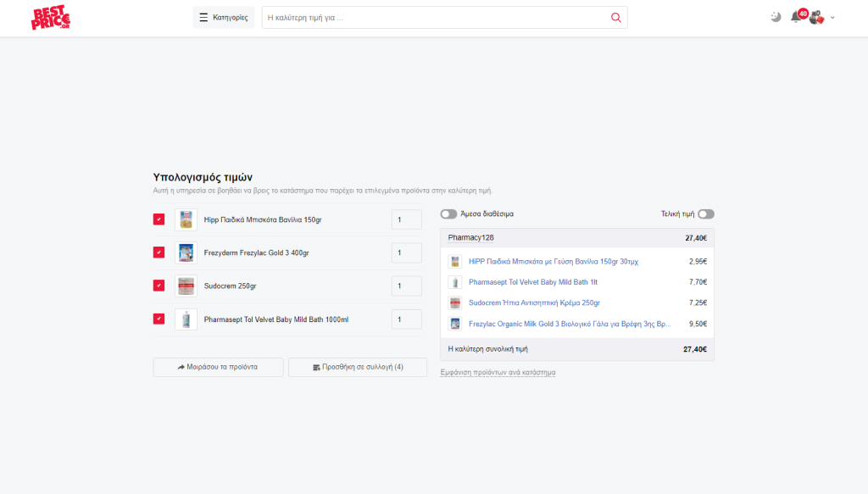
Task: Click Εμφάνιση προϊόντων ανά κατάστημα link
Action: point(498,372)
